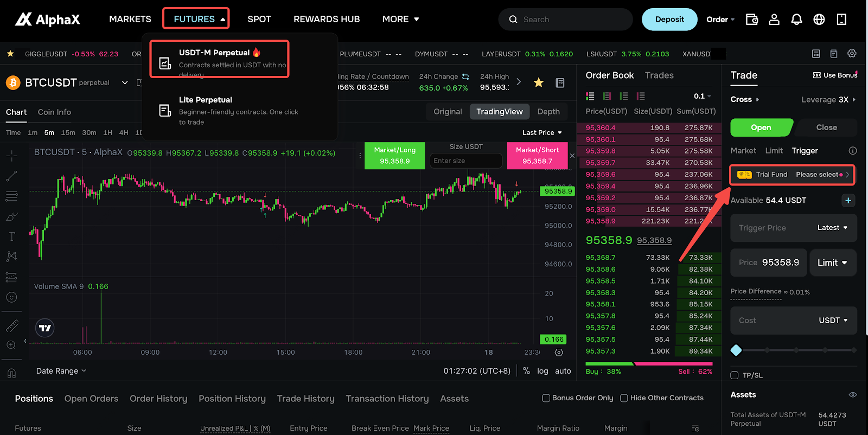868x435 pixels.
Task: Switch to Open position mode
Action: (761, 127)
